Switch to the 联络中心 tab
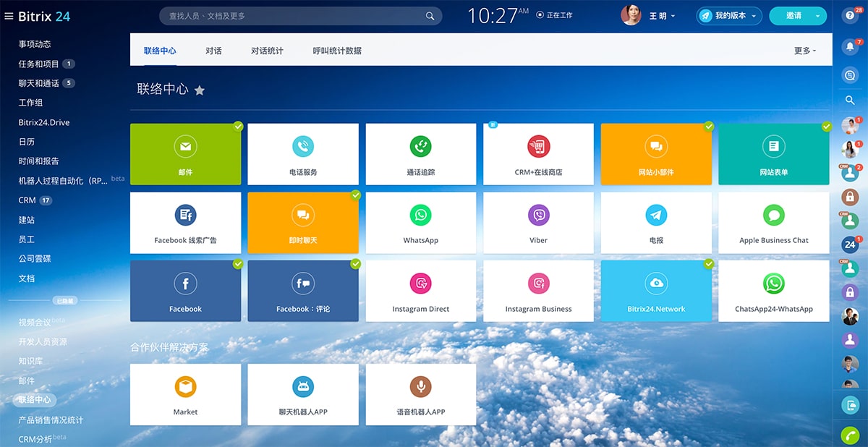Screen dimensions: 868x447 (x=160, y=51)
